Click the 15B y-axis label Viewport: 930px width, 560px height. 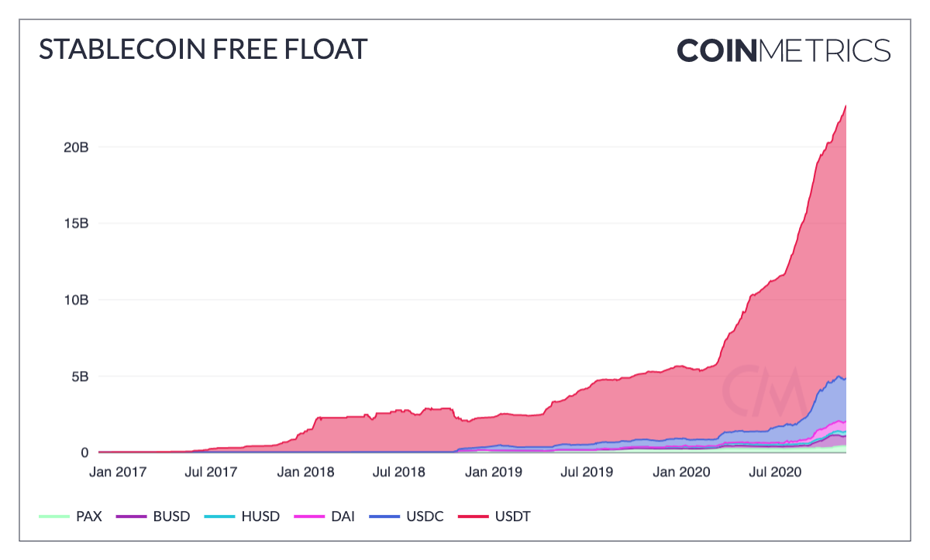click(x=77, y=224)
